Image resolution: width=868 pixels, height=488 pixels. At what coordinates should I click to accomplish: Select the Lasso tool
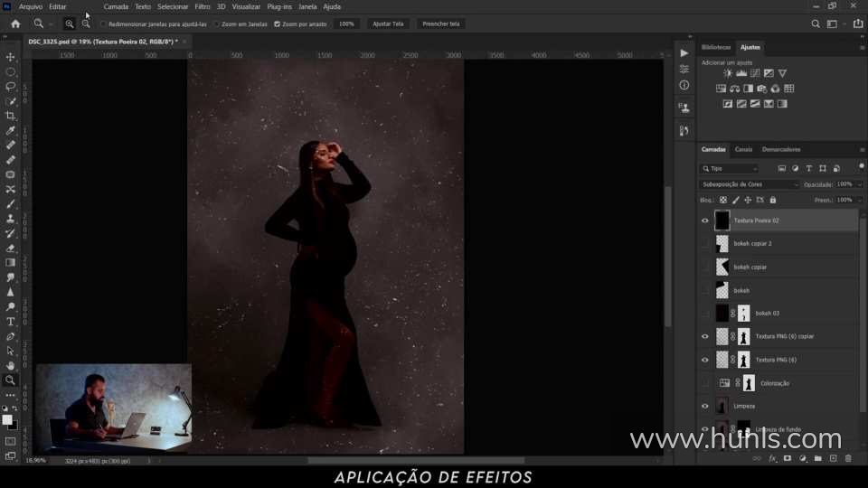11,87
